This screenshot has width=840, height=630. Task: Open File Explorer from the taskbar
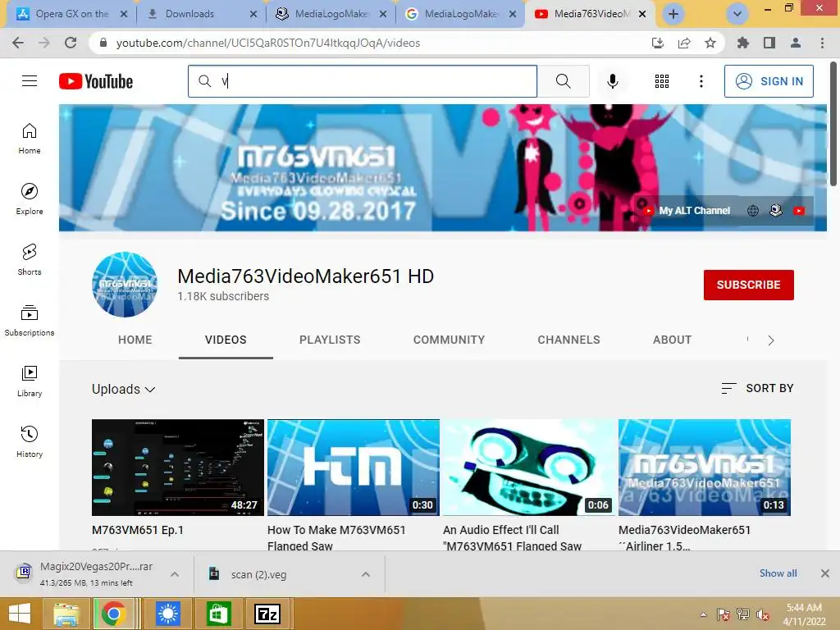(x=66, y=614)
